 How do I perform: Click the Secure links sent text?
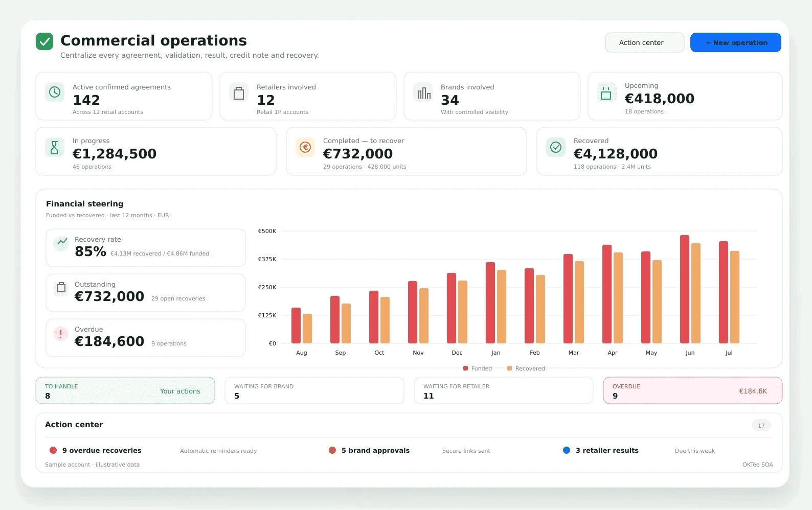coord(466,451)
